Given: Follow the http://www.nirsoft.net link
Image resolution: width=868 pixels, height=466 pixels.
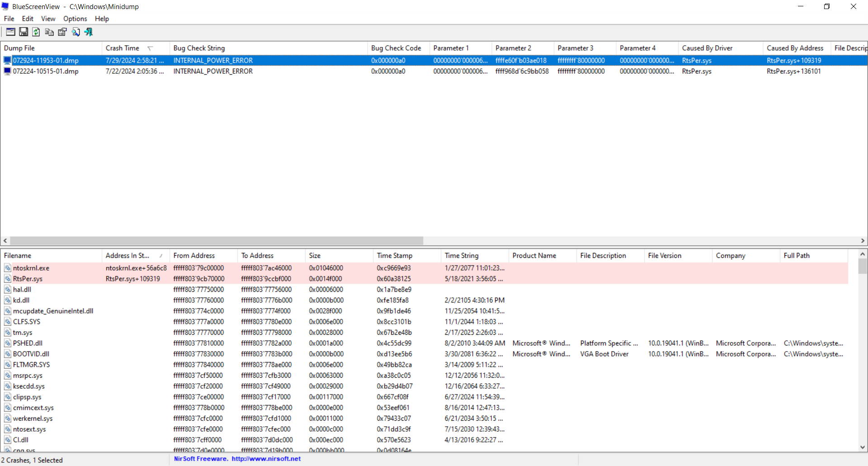Looking at the screenshot, I should tap(267, 459).
